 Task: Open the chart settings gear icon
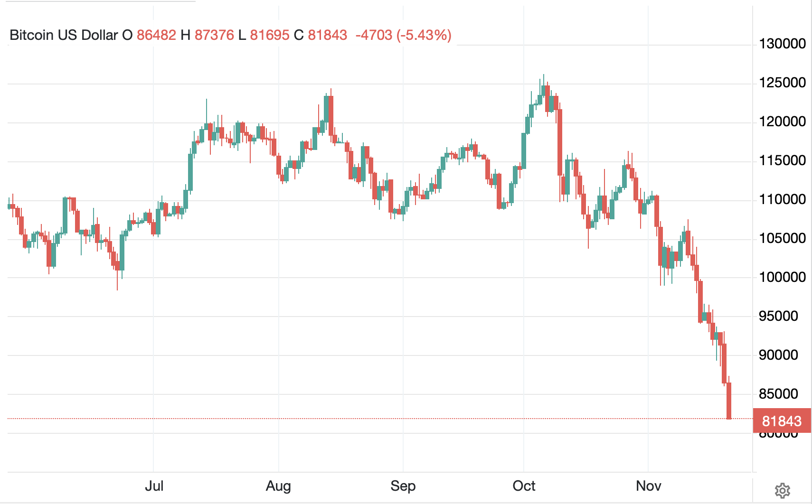(782, 490)
